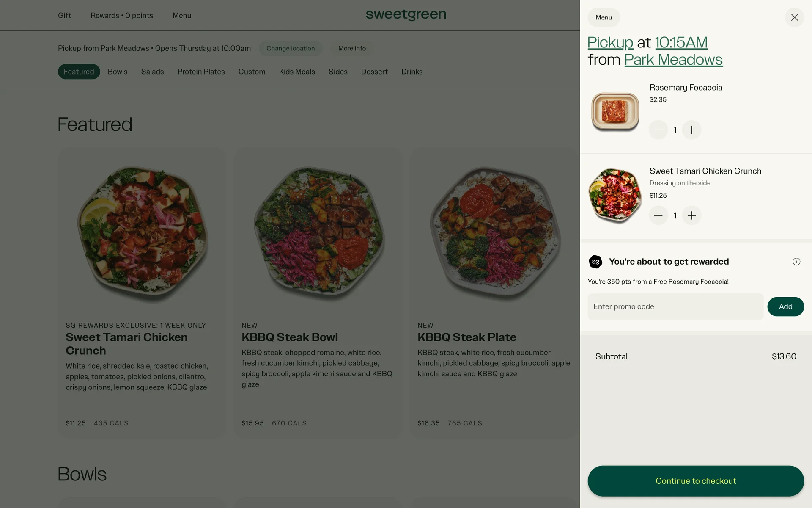Increase Sweet Tamari Chicken Crunch quantity
This screenshot has width=812, height=508.
tap(691, 215)
